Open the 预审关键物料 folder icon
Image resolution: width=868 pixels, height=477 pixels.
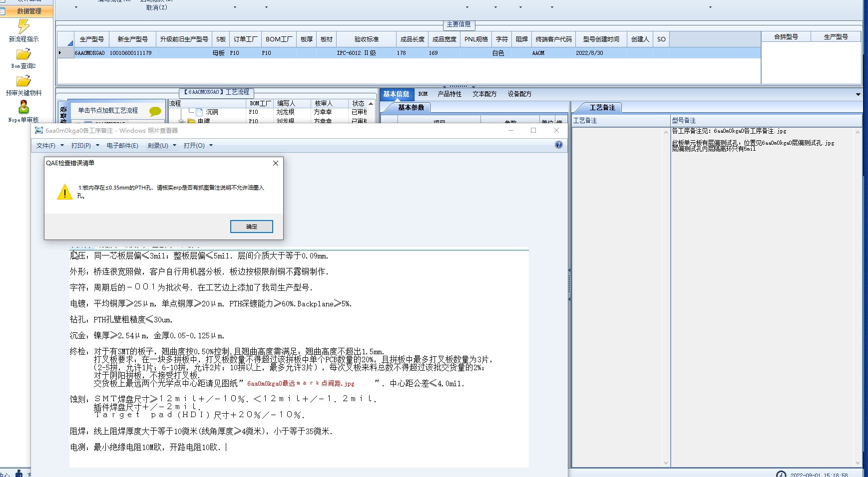coord(23,81)
